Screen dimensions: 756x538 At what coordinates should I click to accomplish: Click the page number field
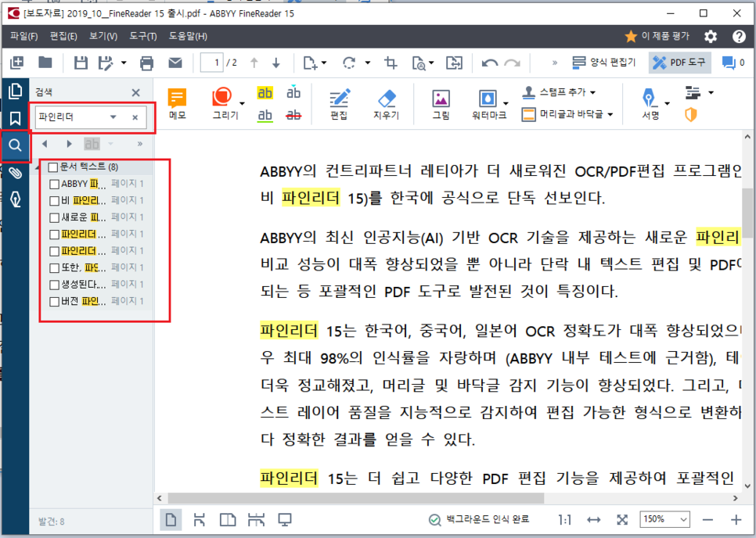click(x=211, y=63)
